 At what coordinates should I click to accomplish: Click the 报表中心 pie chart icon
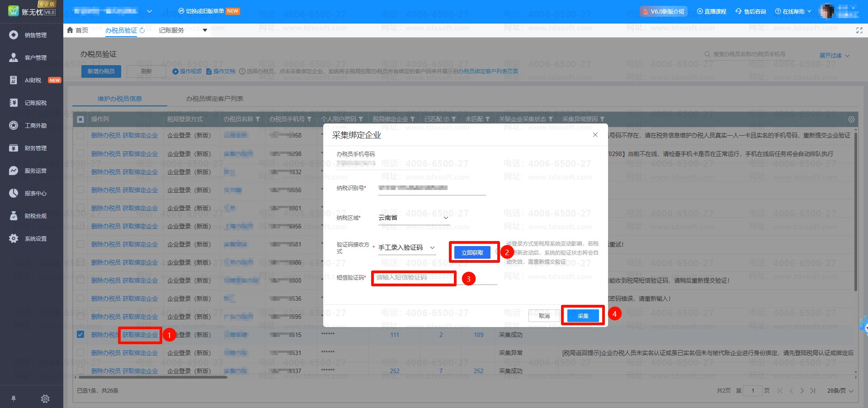coord(14,193)
